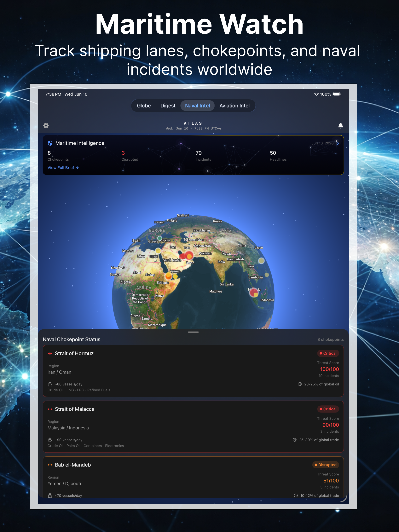Tap the Strait of Malacca strait icon

click(50, 409)
